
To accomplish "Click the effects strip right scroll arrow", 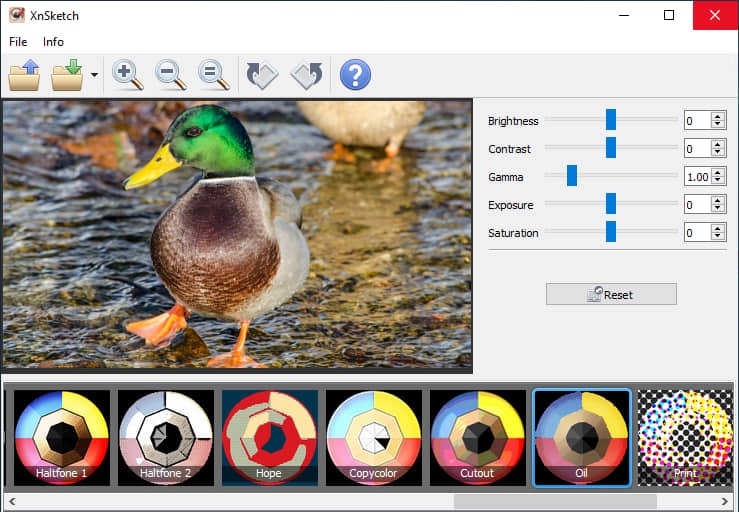I will (727, 501).
